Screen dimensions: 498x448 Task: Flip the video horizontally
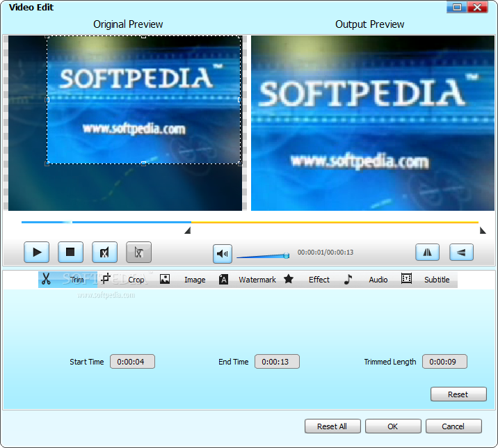pyautogui.click(x=428, y=253)
